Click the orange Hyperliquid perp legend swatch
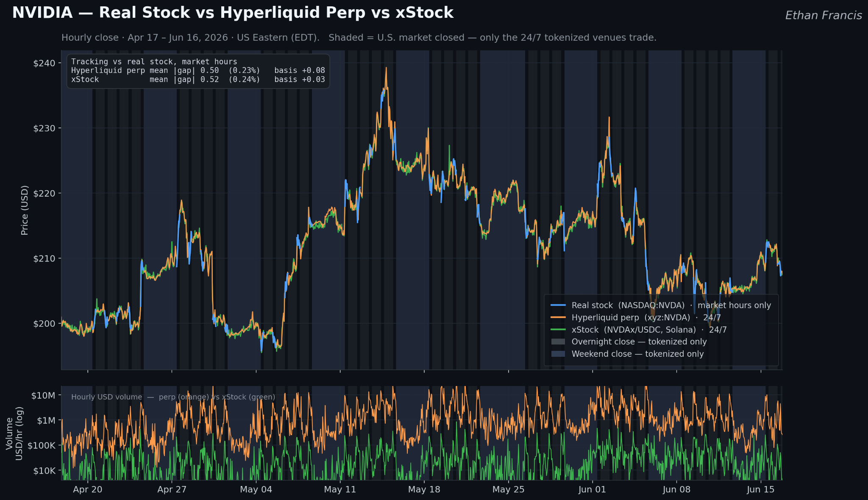The image size is (868, 500). [x=558, y=317]
